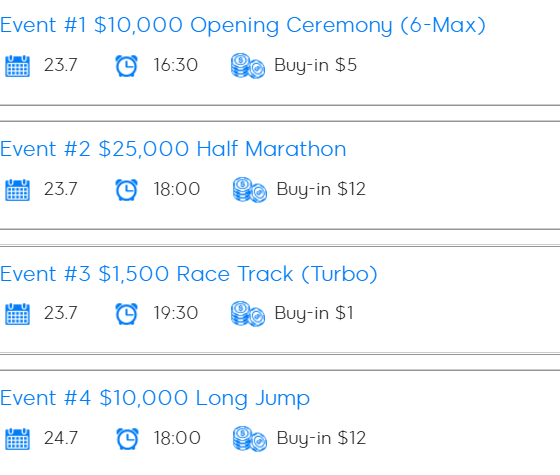Click calendar icon for Event #2
This screenshot has height=475, width=560.
[18, 190]
